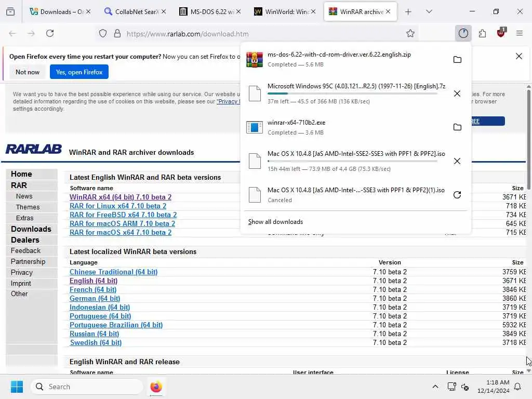
Task: Open winrar-x64-710b2.exe file icon
Action: click(x=255, y=127)
